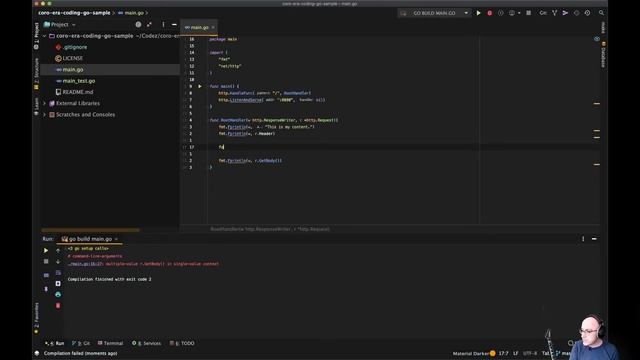The width and height of the screenshot is (640, 360).
Task: Click the Material Darker theme status widget
Action: [x=473, y=353]
